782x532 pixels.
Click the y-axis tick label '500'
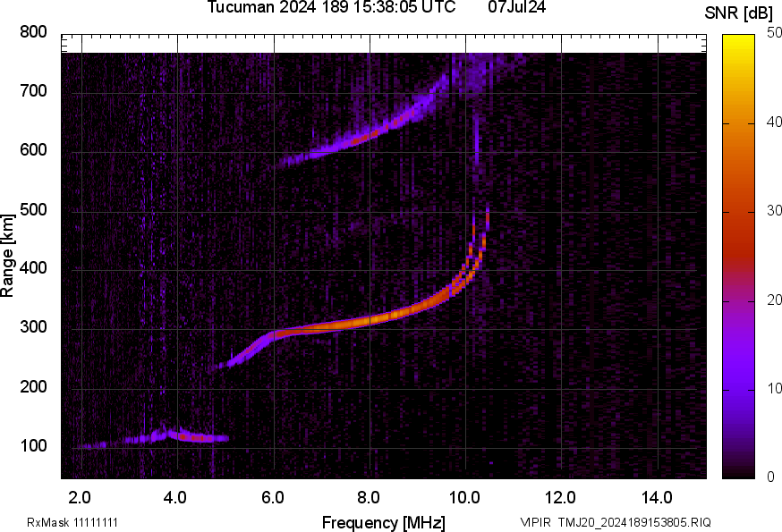tap(33, 209)
